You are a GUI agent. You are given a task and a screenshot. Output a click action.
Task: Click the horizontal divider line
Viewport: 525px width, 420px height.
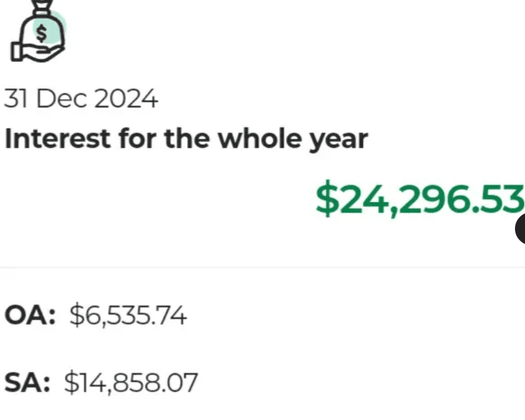tap(263, 267)
